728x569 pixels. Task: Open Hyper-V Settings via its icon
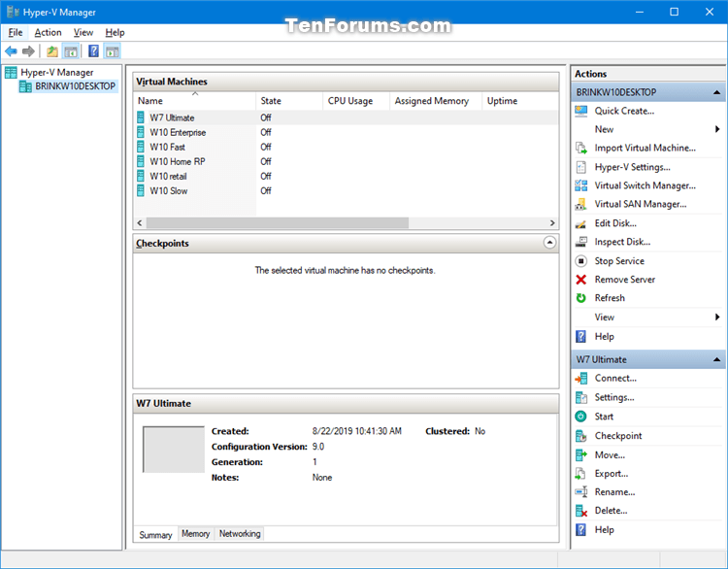(x=580, y=167)
